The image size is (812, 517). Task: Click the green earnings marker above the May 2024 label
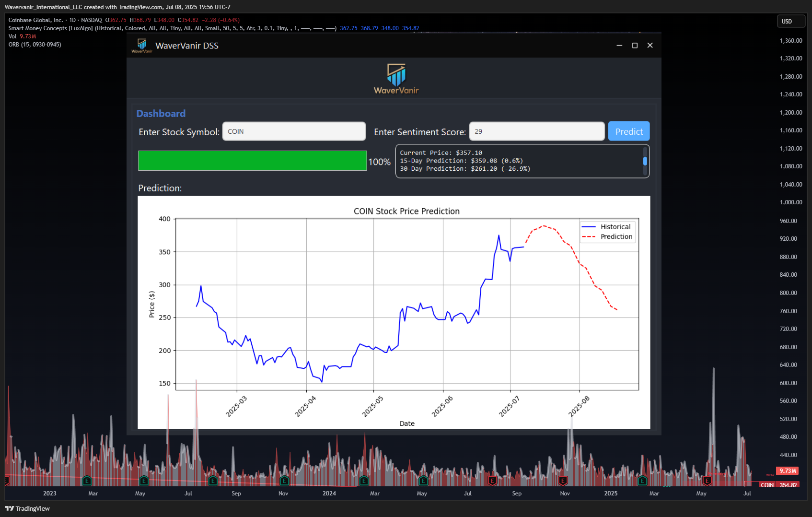coord(423,480)
